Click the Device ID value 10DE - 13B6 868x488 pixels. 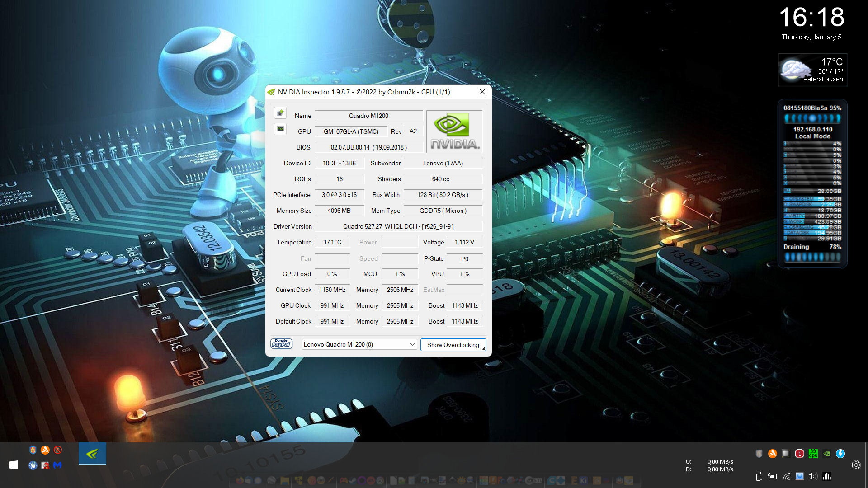[339, 163]
